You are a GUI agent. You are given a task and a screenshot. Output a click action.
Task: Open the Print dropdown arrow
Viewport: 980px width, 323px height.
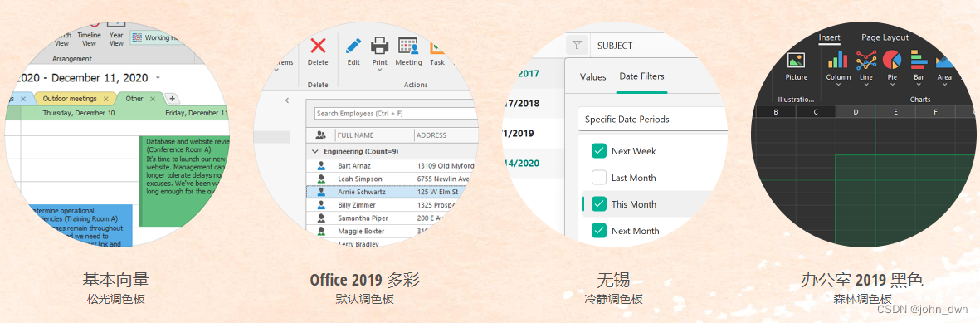[380, 70]
